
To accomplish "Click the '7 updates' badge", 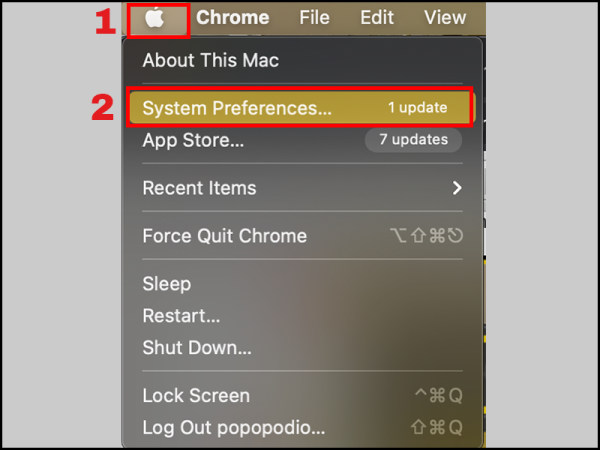I will tap(412, 140).
